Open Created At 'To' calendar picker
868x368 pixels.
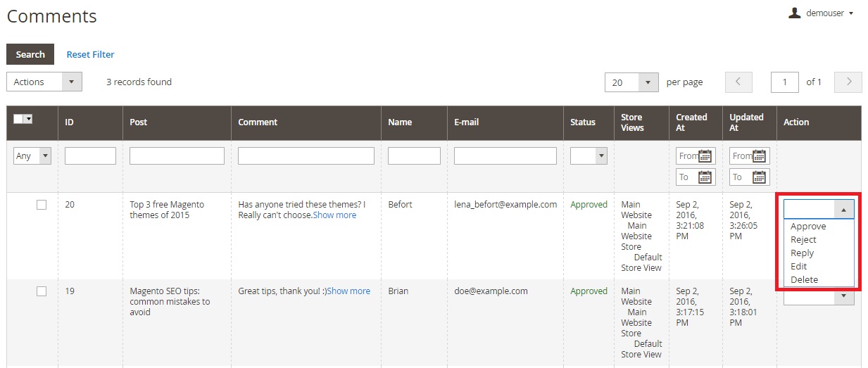click(706, 177)
